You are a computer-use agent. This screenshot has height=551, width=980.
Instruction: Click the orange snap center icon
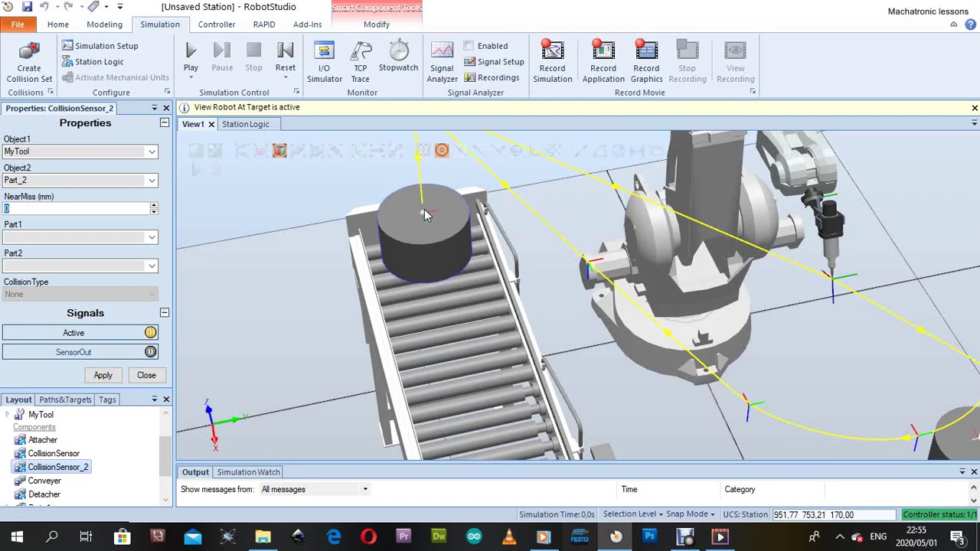click(x=442, y=151)
